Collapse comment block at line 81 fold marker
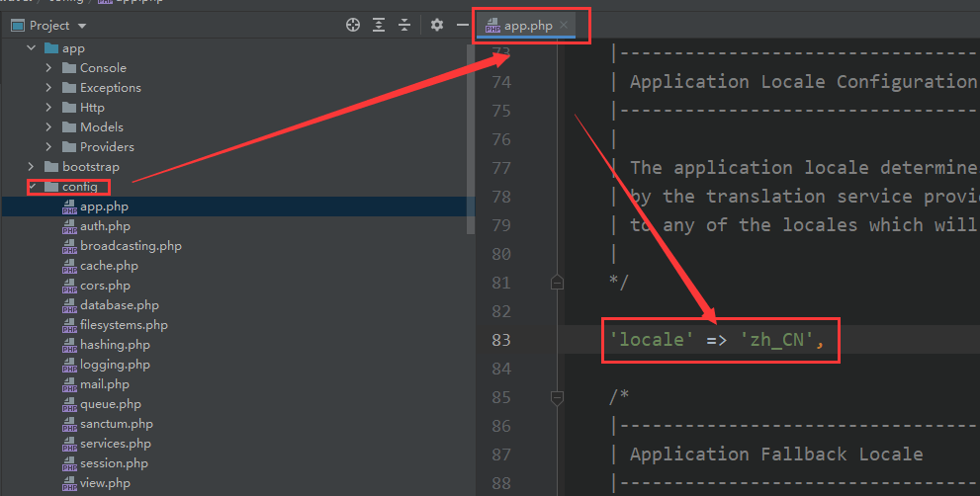Screen dimensions: 980x496 (x=557, y=283)
